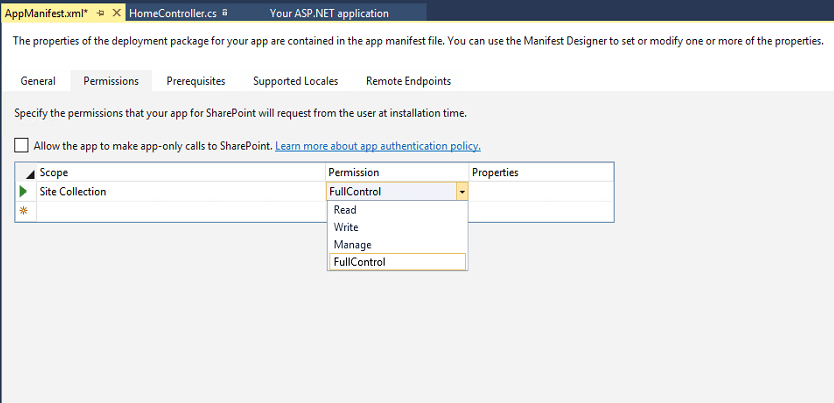Open the General tab

coord(38,81)
